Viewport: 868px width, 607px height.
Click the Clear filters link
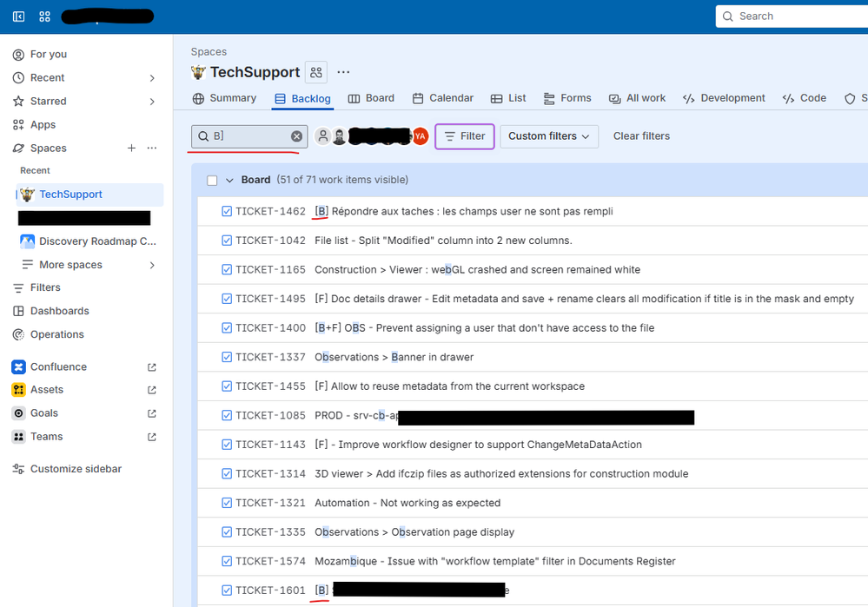[x=641, y=135]
